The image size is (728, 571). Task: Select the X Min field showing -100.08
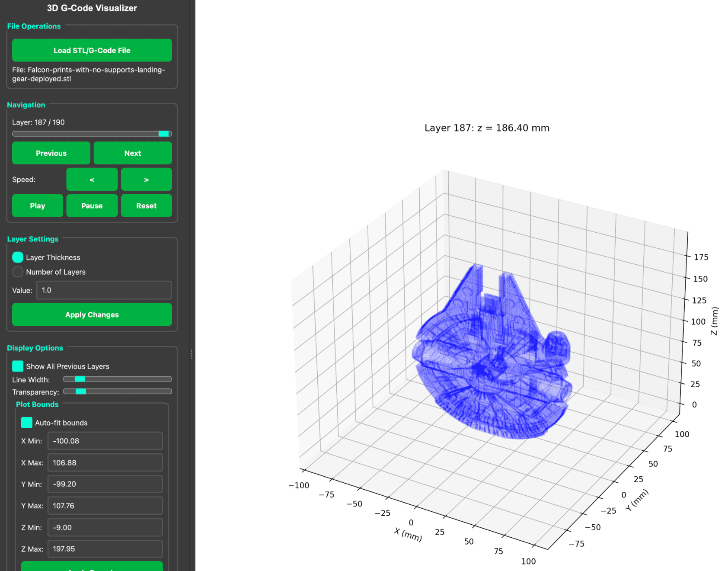pyautogui.click(x=105, y=441)
